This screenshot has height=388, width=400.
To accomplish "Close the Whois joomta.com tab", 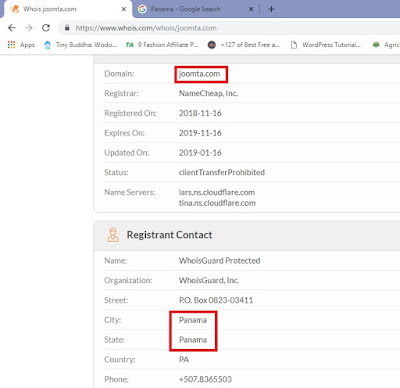I will [124, 9].
